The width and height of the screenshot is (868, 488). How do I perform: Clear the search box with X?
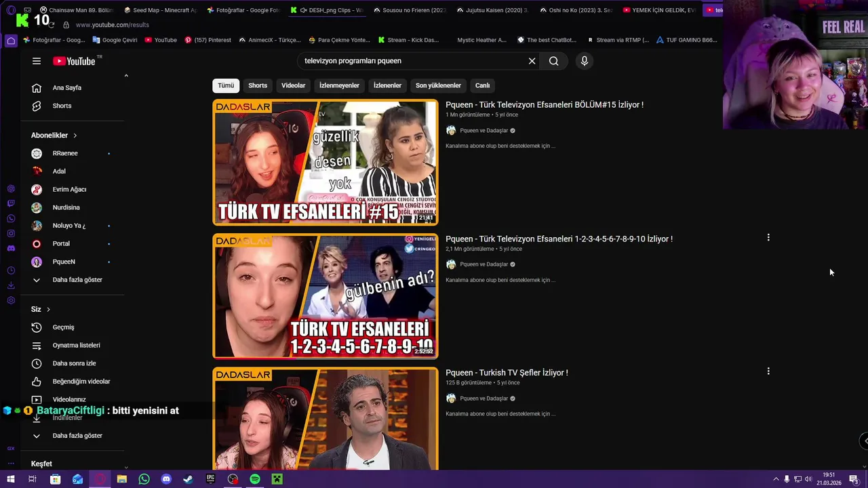532,61
